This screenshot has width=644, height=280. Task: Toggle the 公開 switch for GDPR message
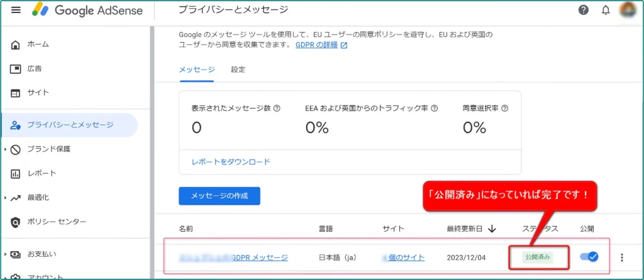pyautogui.click(x=589, y=257)
